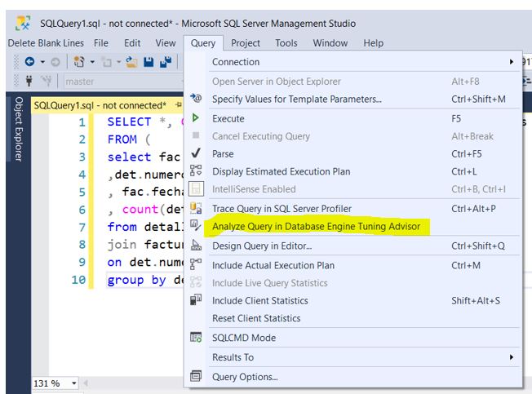Click the Specify Values for Template Parameters icon

click(196, 99)
